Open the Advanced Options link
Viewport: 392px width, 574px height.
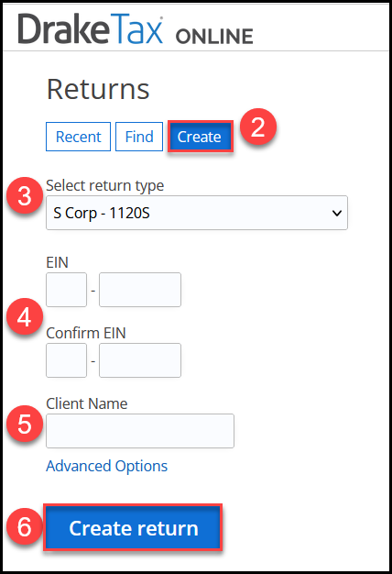click(x=107, y=466)
